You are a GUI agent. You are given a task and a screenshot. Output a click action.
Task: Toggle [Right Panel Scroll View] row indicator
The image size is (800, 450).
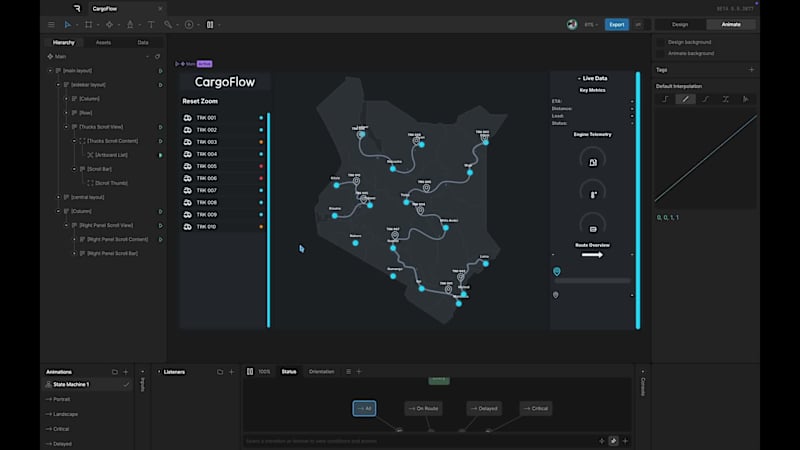click(x=160, y=226)
